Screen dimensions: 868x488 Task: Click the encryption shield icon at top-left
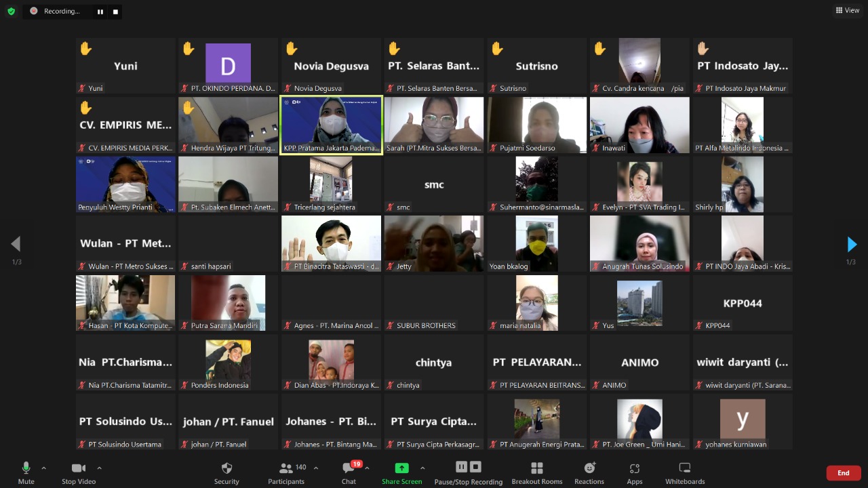tap(11, 12)
